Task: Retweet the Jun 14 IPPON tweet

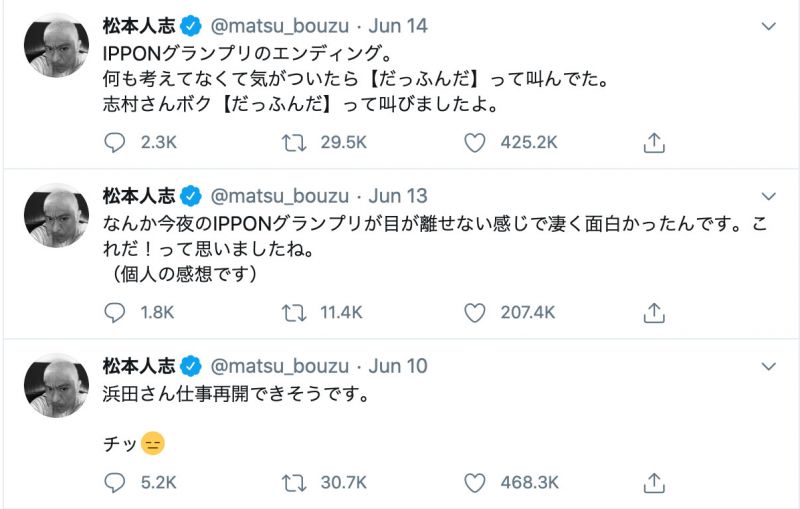Action: pyautogui.click(x=295, y=143)
